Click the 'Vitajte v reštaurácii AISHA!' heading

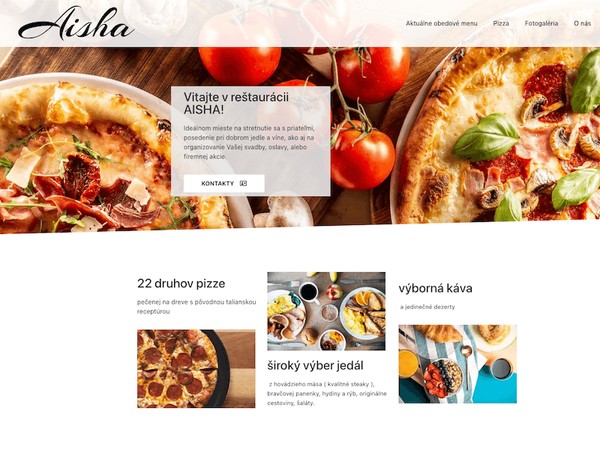pos(236,103)
